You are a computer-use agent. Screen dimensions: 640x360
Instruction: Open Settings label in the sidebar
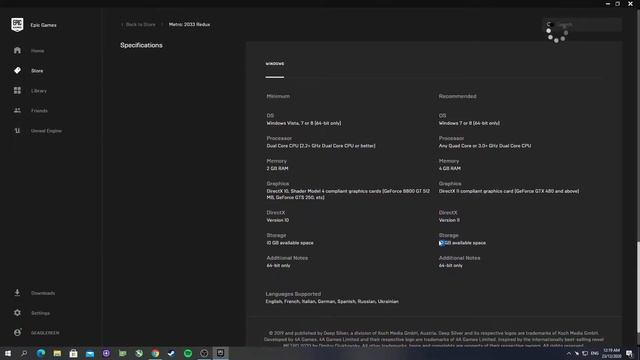40,313
